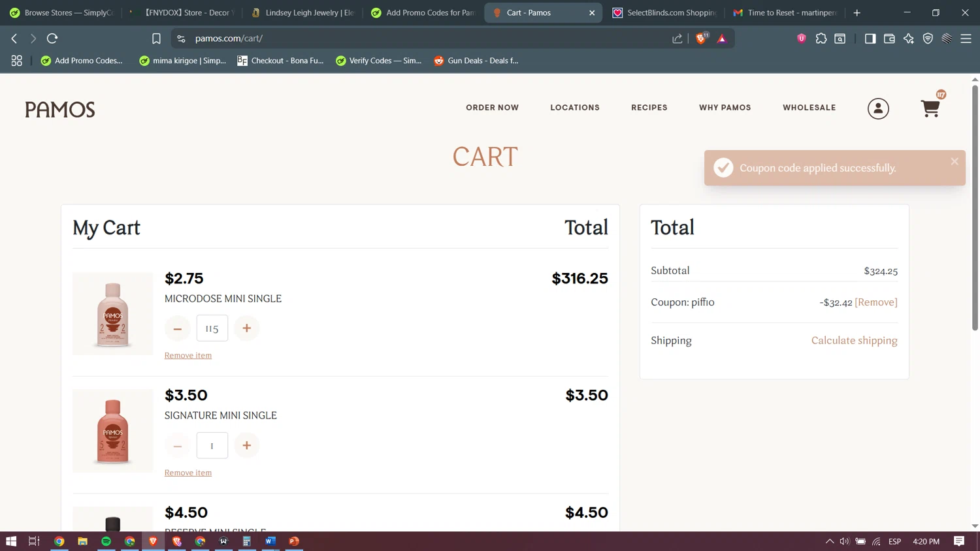Bookmark this page with the bookmark icon
This screenshot has width=980, height=551.
156,39
